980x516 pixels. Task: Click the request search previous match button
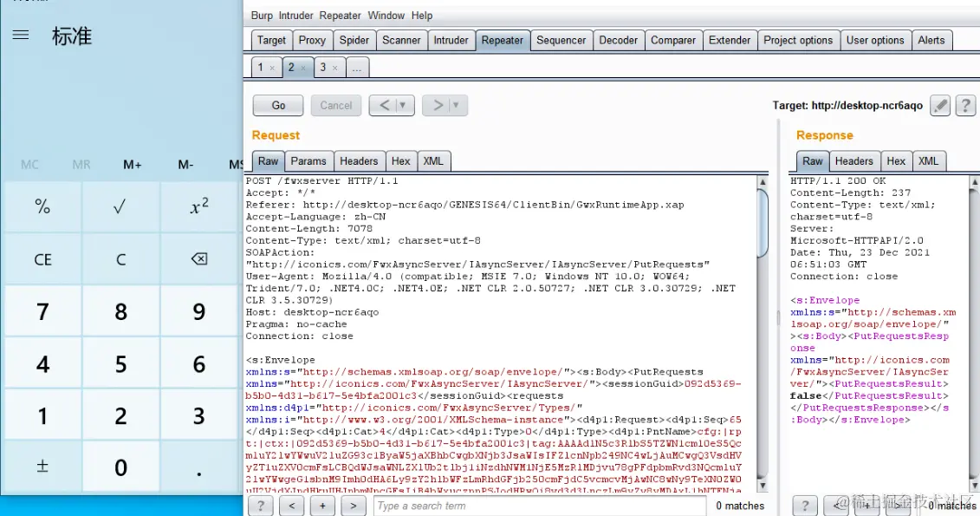pos(291,506)
